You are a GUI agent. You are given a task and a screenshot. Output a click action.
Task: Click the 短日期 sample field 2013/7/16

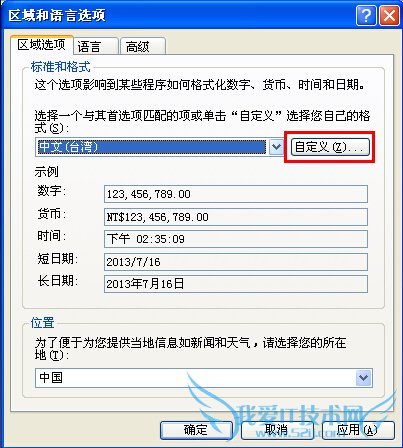(x=236, y=262)
